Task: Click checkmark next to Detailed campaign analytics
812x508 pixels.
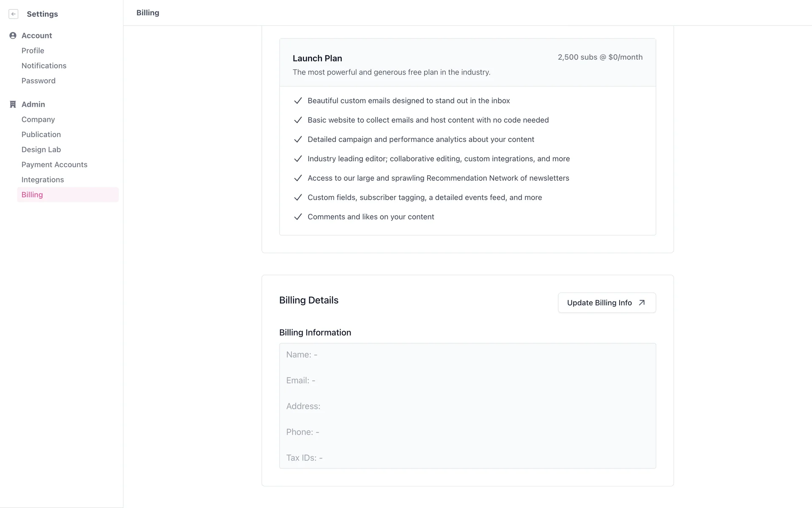Action: point(298,139)
